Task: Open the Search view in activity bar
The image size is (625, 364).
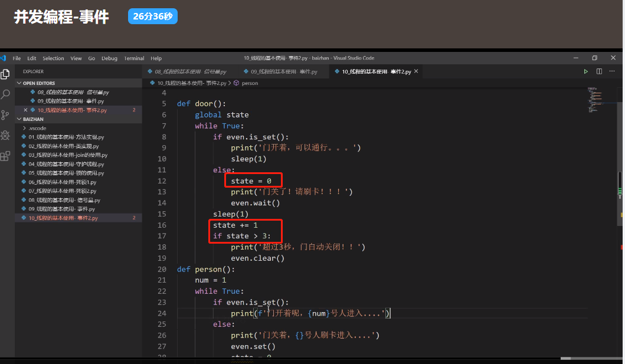Action: click(x=5, y=94)
